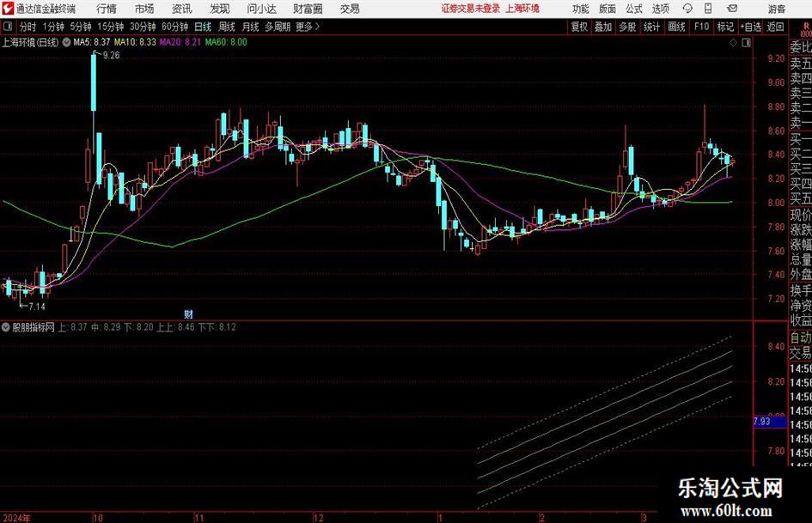Click the MA10: 8.33 value label
Viewport: 812px width, 523px height.
coord(135,42)
